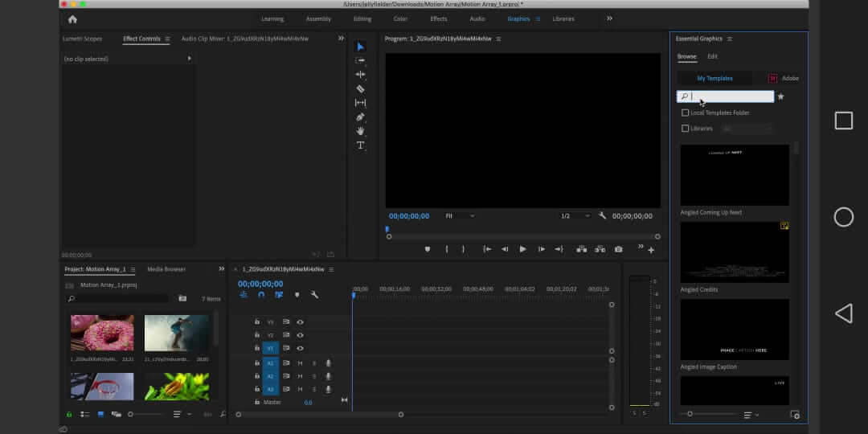868x434 pixels.
Task: Step back one frame
Action: (505, 250)
